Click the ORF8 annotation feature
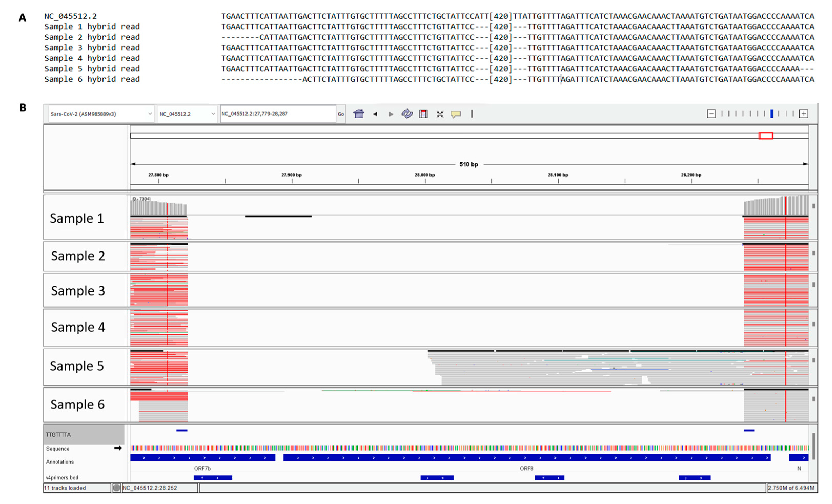 (526, 458)
